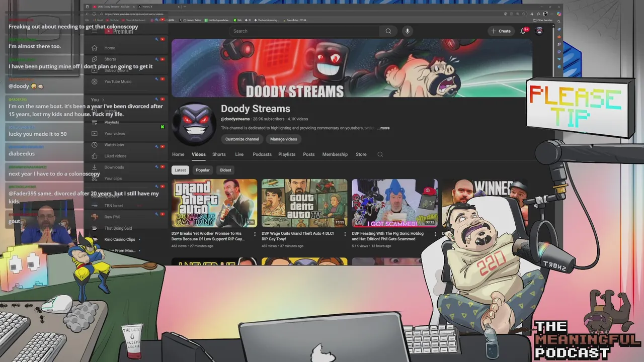Viewport: 644px width, 362px height.
Task: Expand the channel description with ...more
Action: pos(383,128)
